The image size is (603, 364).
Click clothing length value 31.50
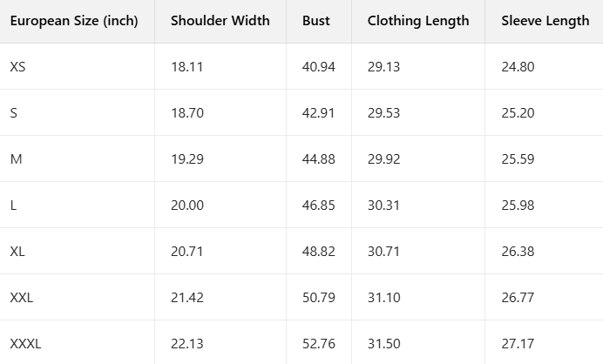pyautogui.click(x=384, y=344)
